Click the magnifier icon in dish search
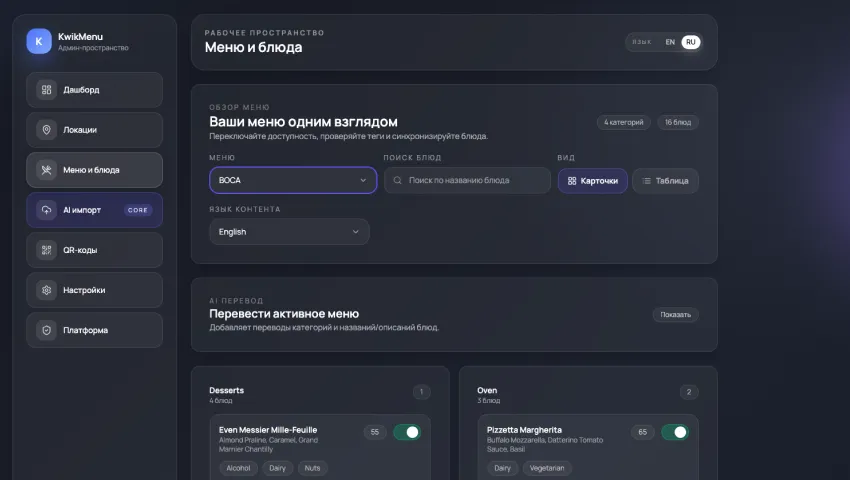The width and height of the screenshot is (850, 480). pos(397,180)
